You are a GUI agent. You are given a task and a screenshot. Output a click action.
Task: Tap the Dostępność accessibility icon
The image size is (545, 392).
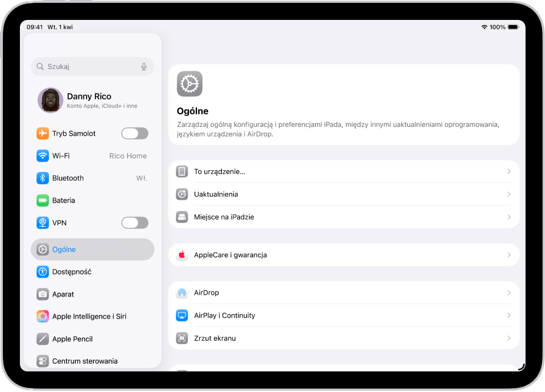point(43,272)
